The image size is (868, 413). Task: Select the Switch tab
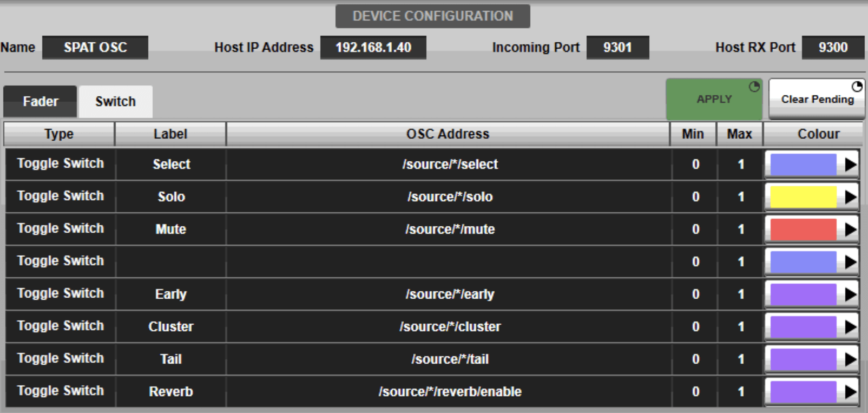click(115, 102)
